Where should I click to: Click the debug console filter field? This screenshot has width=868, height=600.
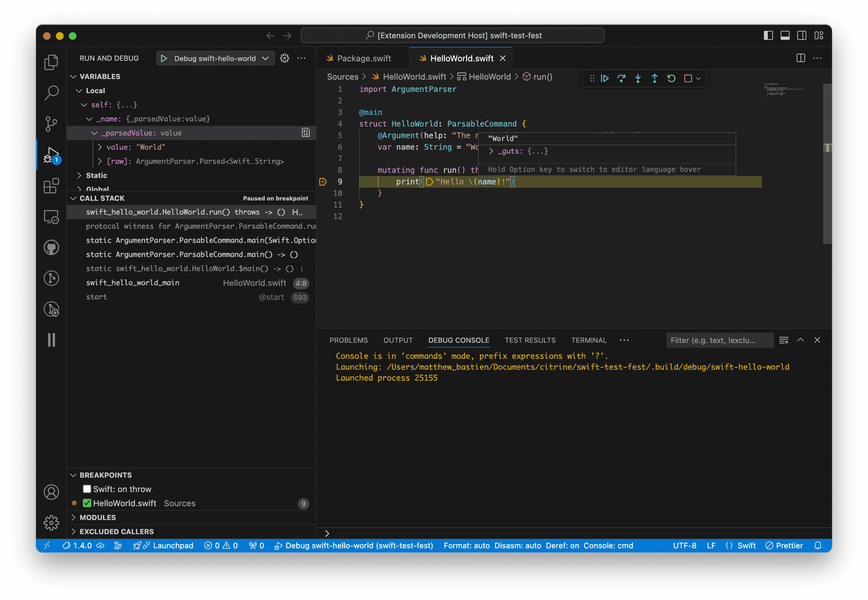[x=719, y=340]
